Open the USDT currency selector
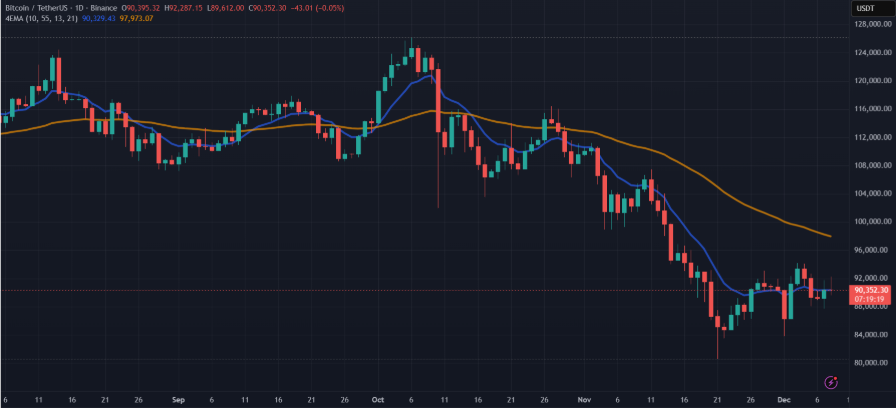This screenshot has width=896, height=408. [871, 9]
